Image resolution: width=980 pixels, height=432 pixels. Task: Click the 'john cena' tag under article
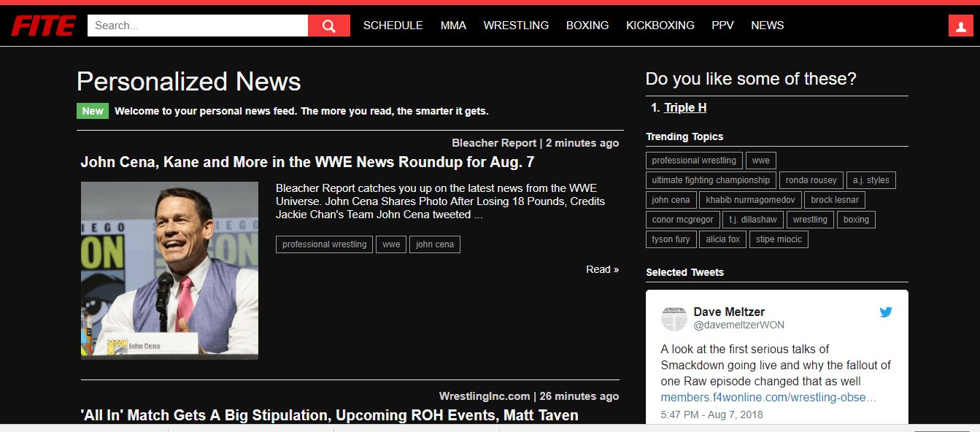[x=434, y=244]
